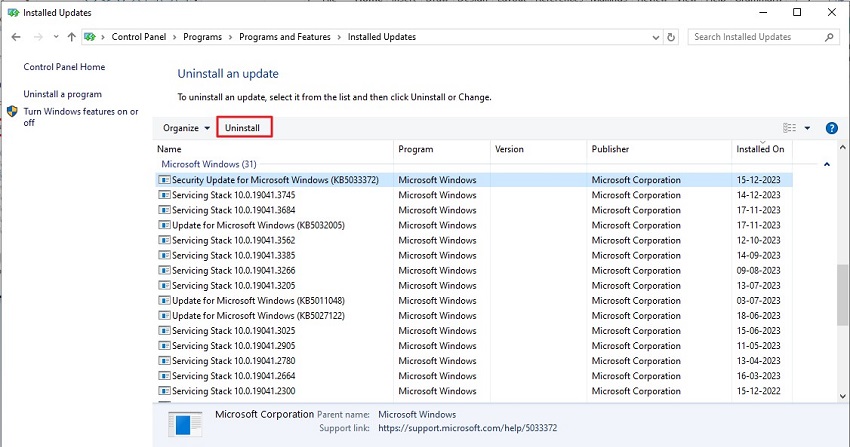Screen dimensions: 850x447
Task: Expand the chevron after Control Panel breadcrumb
Action: (x=175, y=37)
